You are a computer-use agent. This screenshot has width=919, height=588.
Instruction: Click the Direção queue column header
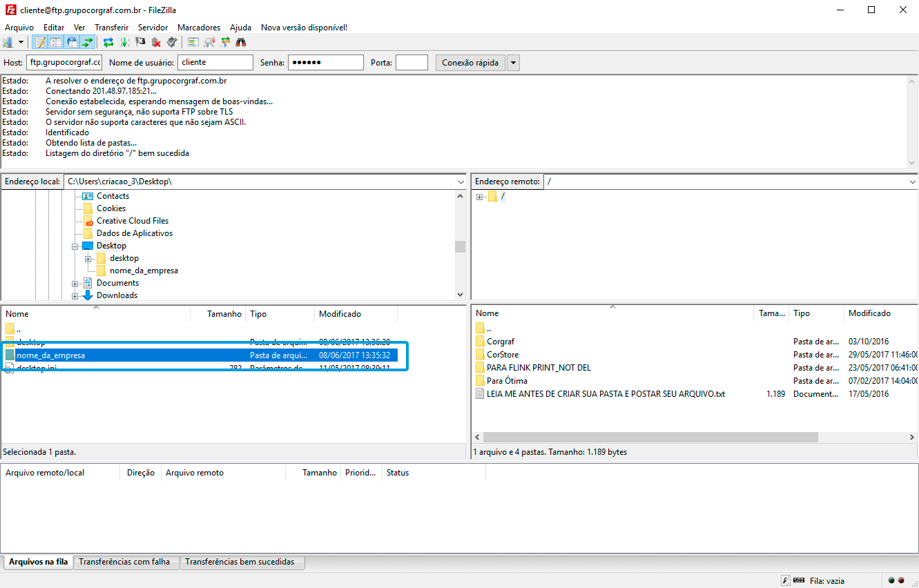click(141, 473)
